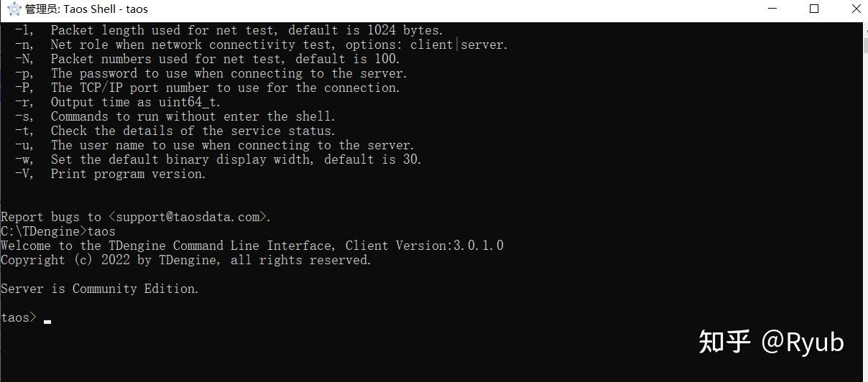
Task: Click the 'client|server' options text
Action: click(x=459, y=45)
